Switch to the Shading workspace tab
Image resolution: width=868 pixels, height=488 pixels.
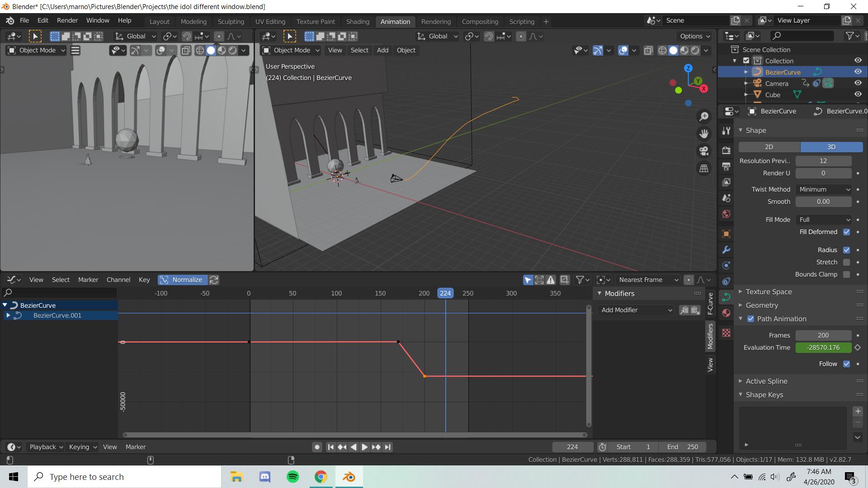point(358,21)
